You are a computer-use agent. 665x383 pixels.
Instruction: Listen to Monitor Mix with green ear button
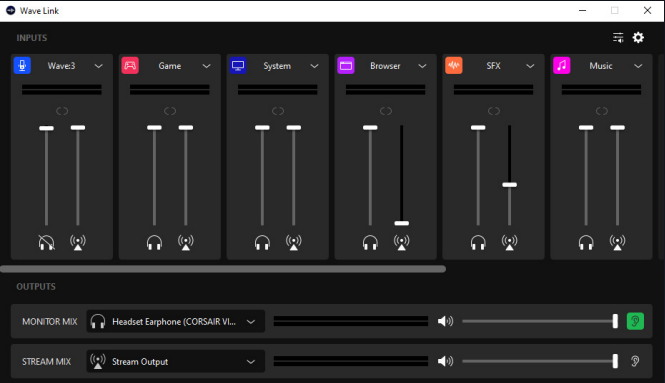(635, 321)
